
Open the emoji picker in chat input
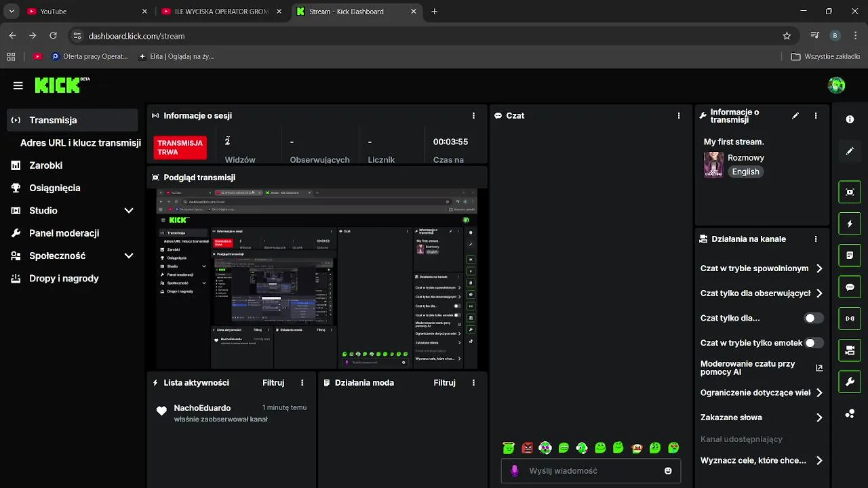(x=668, y=470)
